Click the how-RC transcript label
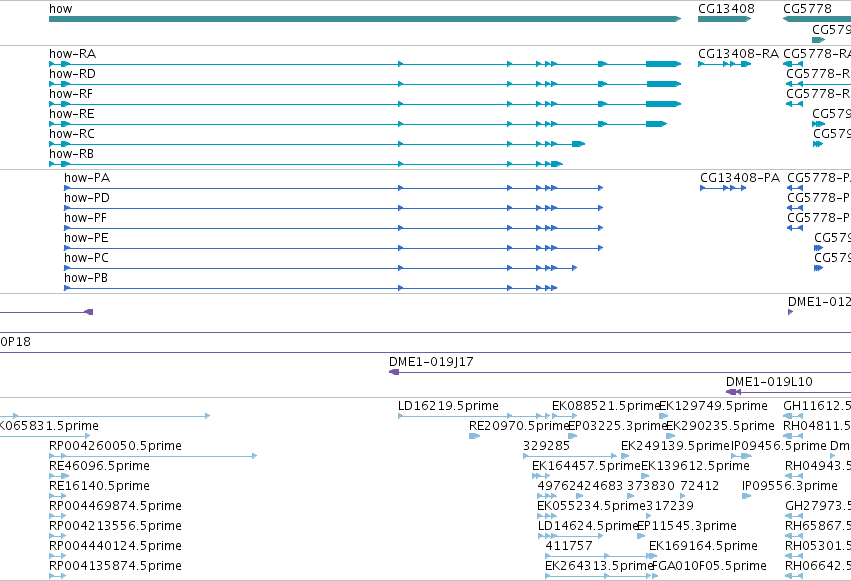 click(72, 133)
